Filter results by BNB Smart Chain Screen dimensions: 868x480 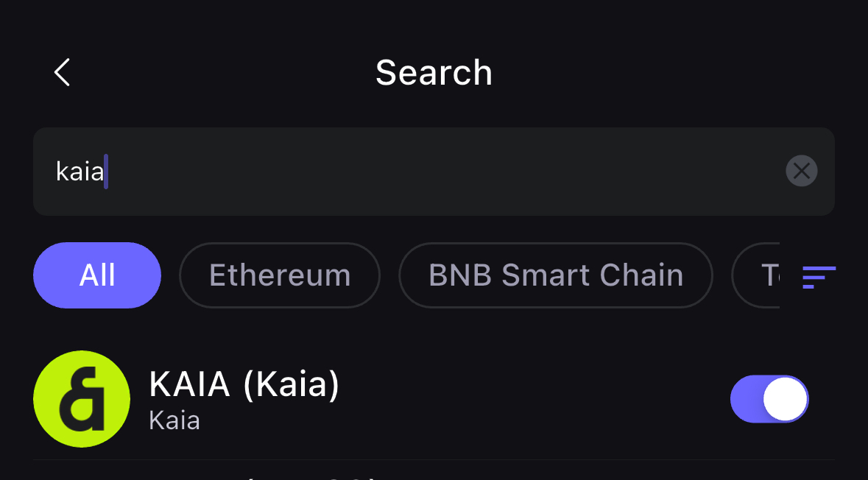556,275
